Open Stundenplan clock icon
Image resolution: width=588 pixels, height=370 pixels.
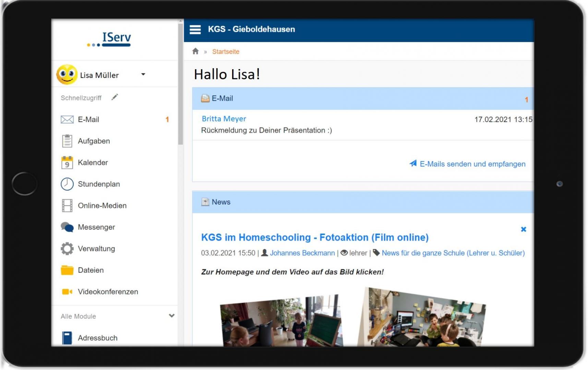pos(67,184)
